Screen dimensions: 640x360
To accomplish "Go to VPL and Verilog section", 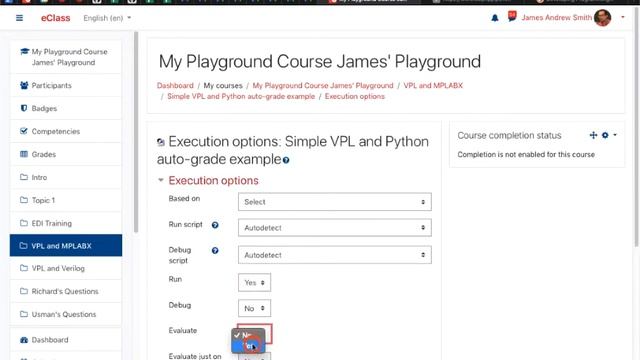I will click(66, 268).
